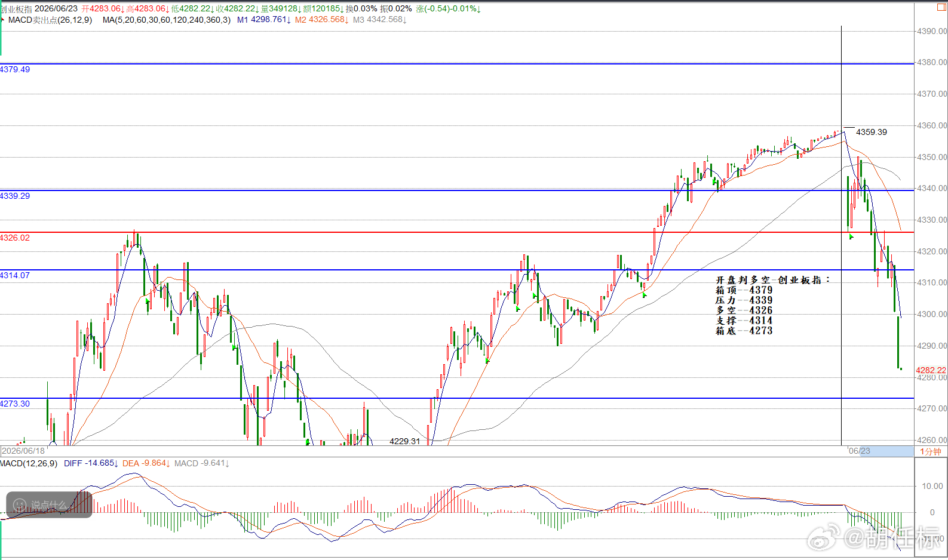Click the red triangle marker beside MACD卖出点
948x560 pixels.
tap(2, 20)
